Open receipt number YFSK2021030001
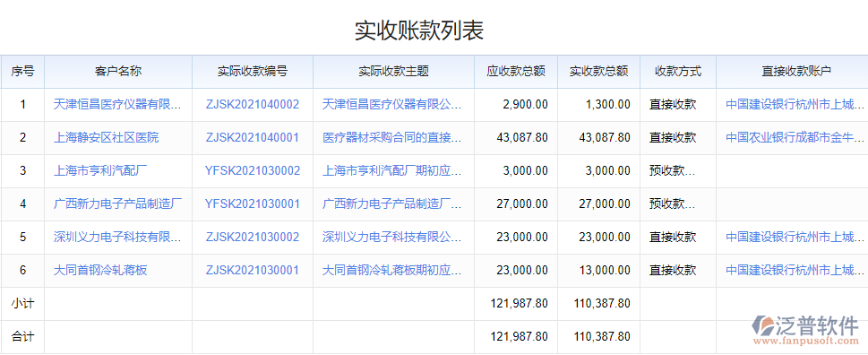The width and height of the screenshot is (868, 355). pos(253,203)
